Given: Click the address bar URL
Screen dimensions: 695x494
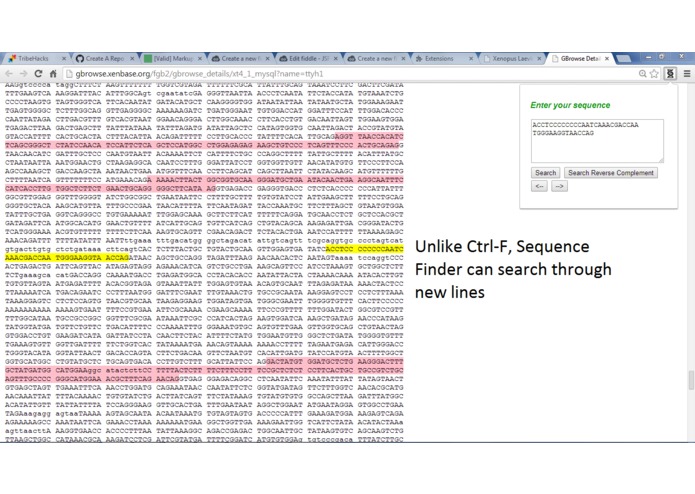Looking at the screenshot, I should (199, 74).
